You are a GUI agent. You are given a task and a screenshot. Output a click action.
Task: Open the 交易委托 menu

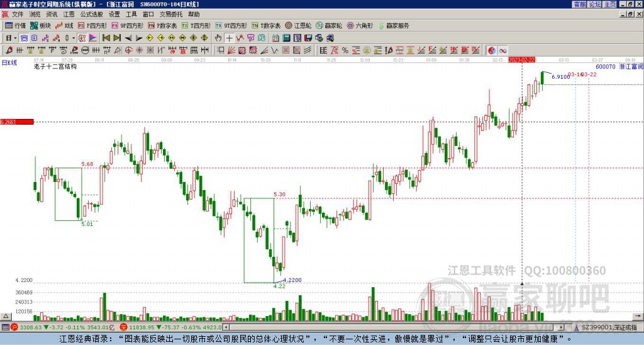[x=171, y=14]
